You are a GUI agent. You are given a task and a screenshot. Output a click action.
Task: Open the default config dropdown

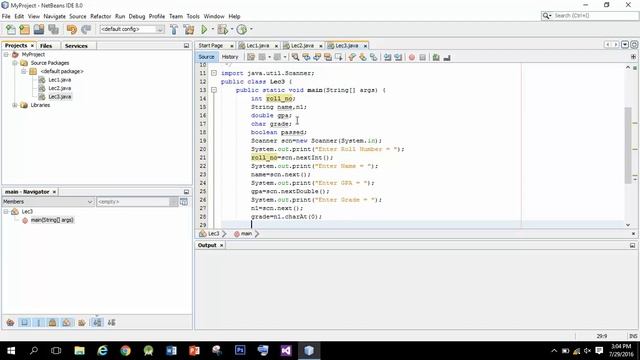coord(160,29)
